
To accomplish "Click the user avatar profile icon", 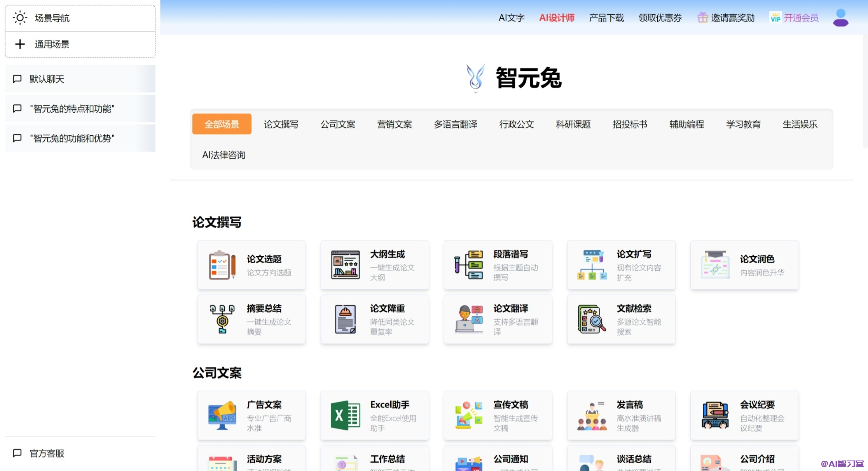I will coord(840,18).
